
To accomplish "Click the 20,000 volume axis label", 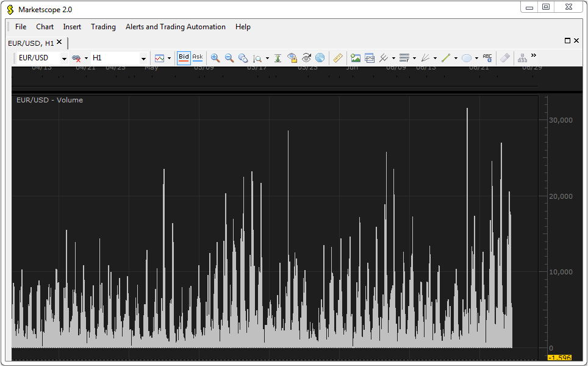I will point(561,196).
